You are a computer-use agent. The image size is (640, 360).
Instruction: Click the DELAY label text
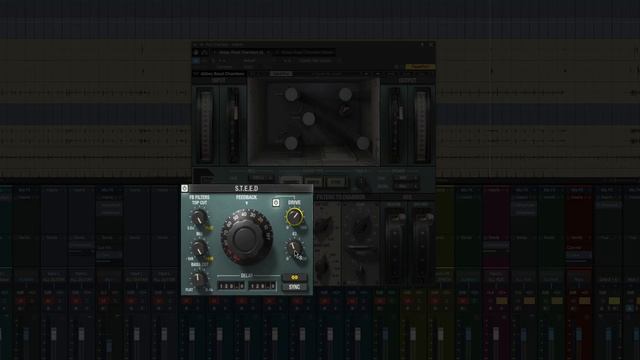click(247, 276)
